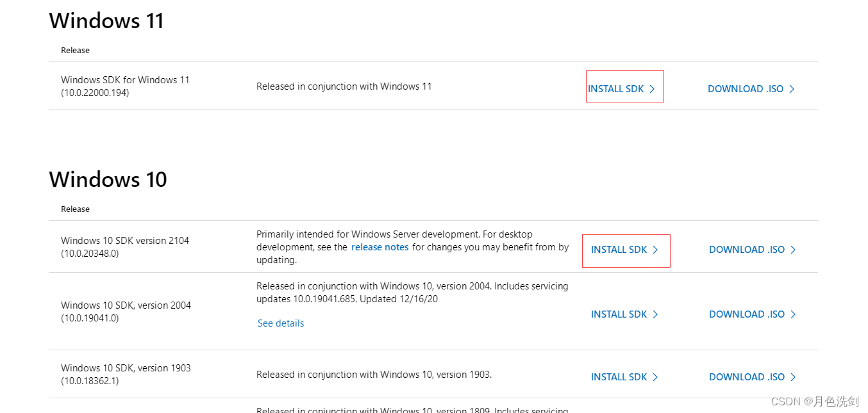The image size is (868, 413).
Task: Click the chevron after version 2004 DOWNLOAD .ISO
Action: click(793, 314)
